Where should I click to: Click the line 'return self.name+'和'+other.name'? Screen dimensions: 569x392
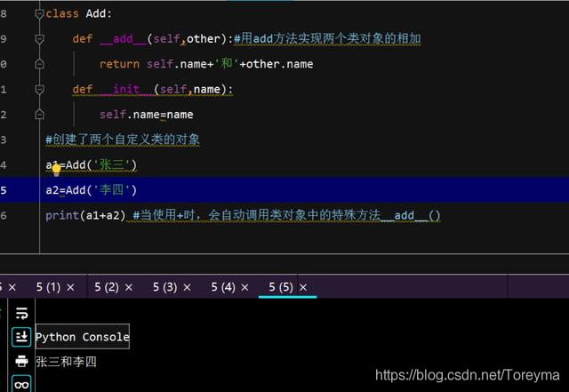(206, 64)
